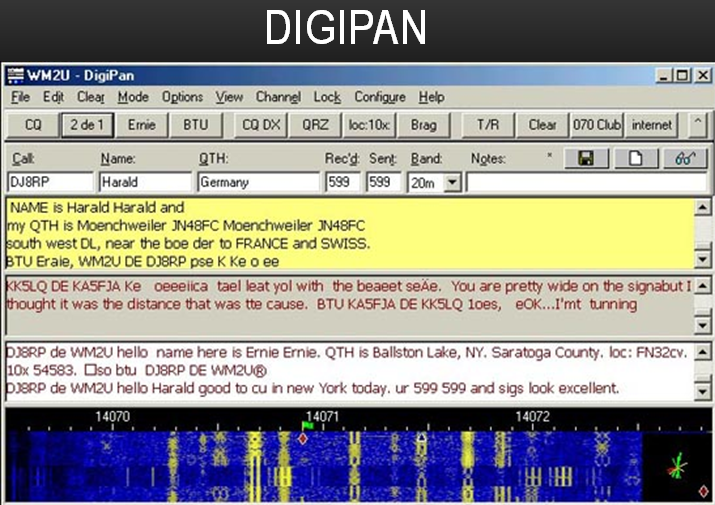Click the 070 Club macro button

click(597, 125)
